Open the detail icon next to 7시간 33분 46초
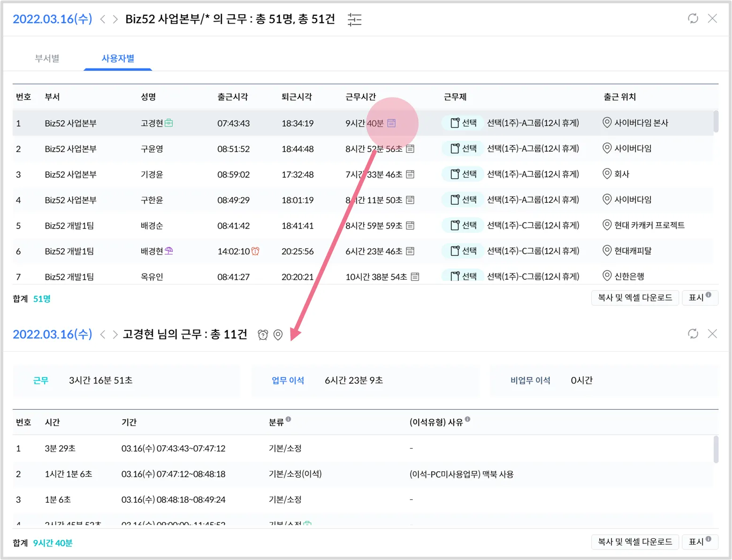The height and width of the screenshot is (560, 732). (x=410, y=174)
